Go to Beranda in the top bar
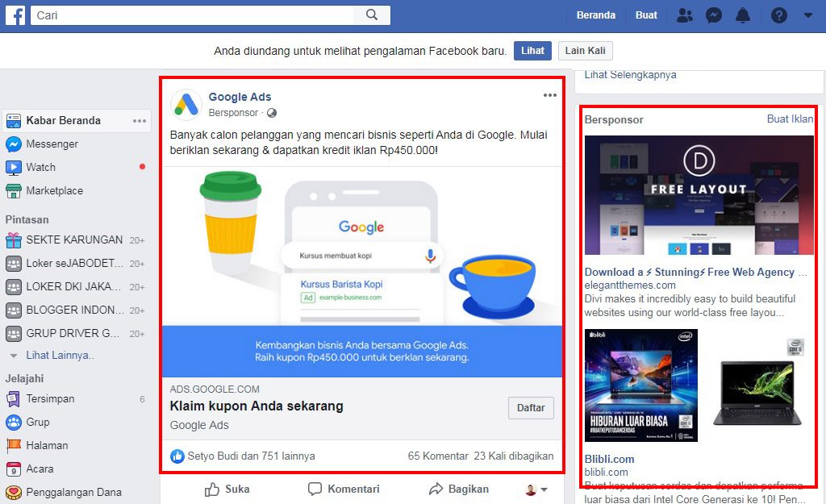 (596, 15)
